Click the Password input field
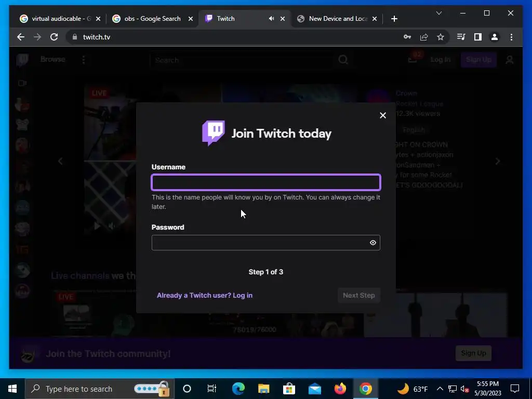This screenshot has height=399, width=532. point(266,243)
